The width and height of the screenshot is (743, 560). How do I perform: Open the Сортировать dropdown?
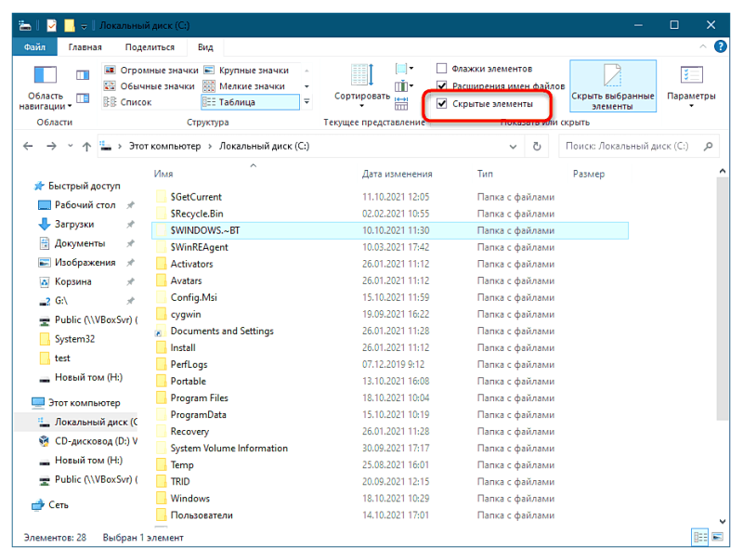click(362, 86)
